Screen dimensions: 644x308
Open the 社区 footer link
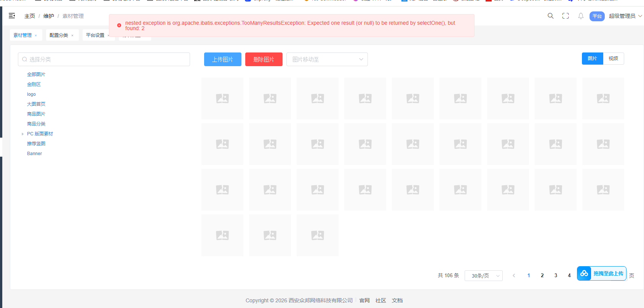(381, 300)
